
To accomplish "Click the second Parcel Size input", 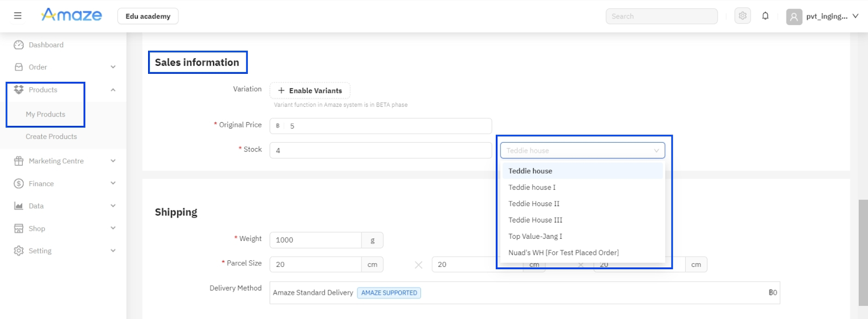I will click(x=477, y=264).
